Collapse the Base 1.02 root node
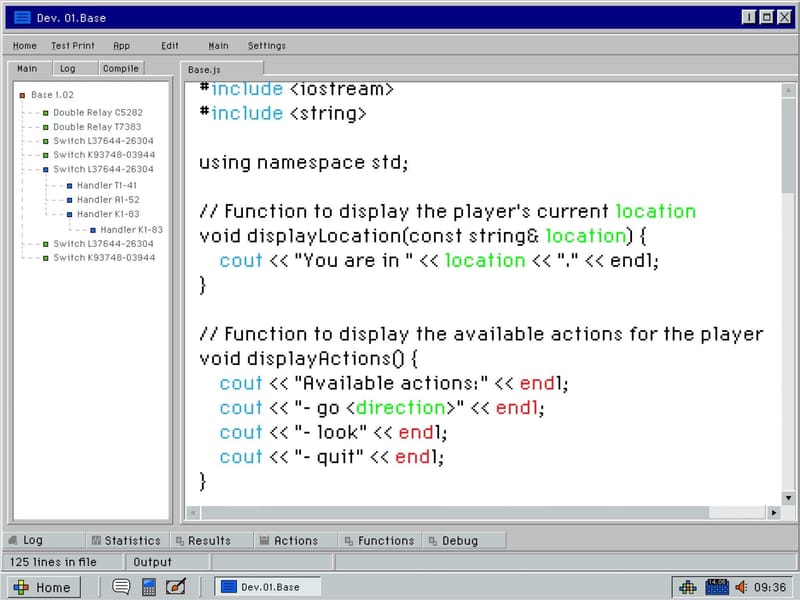Screen dimensions: 800x600 point(22,95)
